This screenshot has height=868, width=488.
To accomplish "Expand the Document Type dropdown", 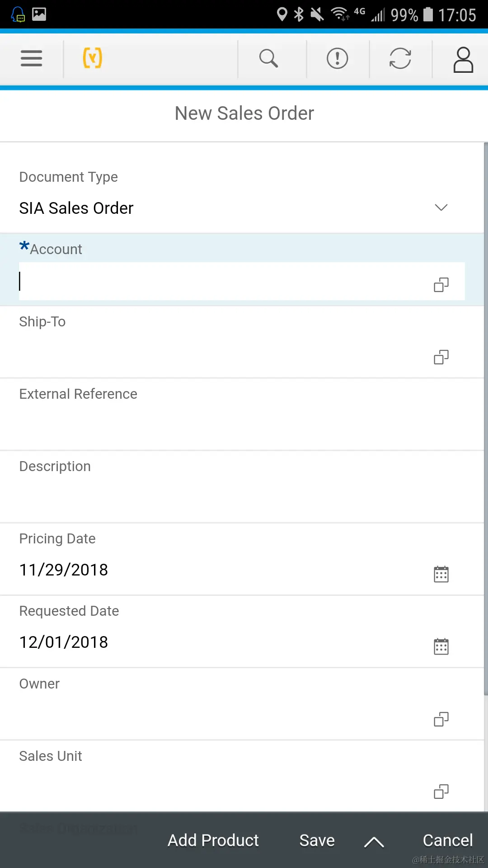I will (x=441, y=208).
